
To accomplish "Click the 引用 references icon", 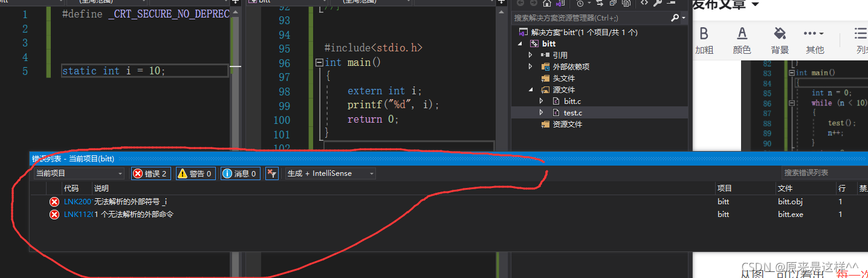I will (545, 55).
